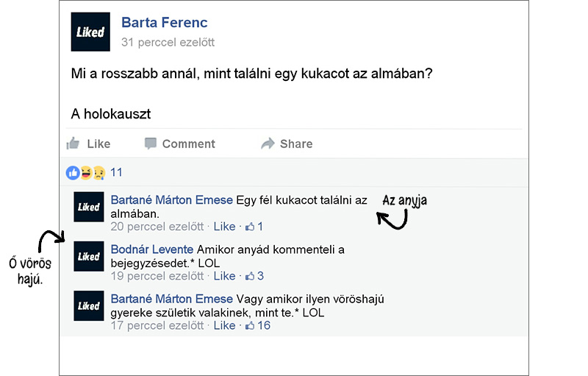Viewport: 588px width, 376px height.
Task: Click the Share arrow icon
Action: (268, 143)
